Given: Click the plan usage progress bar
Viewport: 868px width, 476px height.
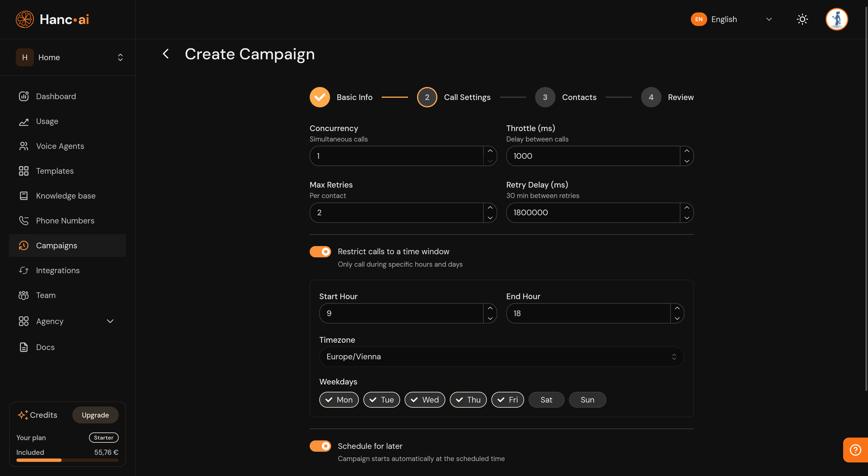Looking at the screenshot, I should click(67, 460).
